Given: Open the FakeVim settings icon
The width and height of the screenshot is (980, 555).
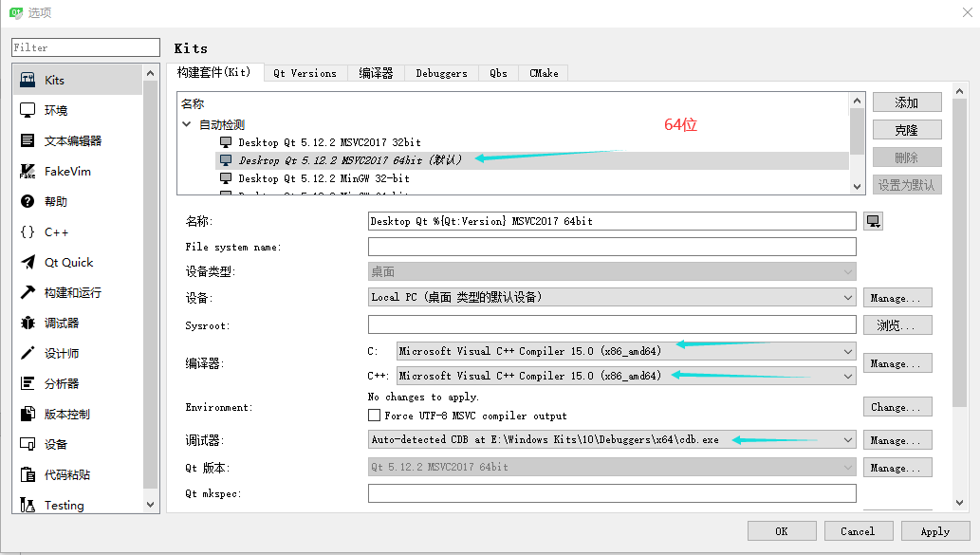Looking at the screenshot, I should pyautogui.click(x=28, y=172).
